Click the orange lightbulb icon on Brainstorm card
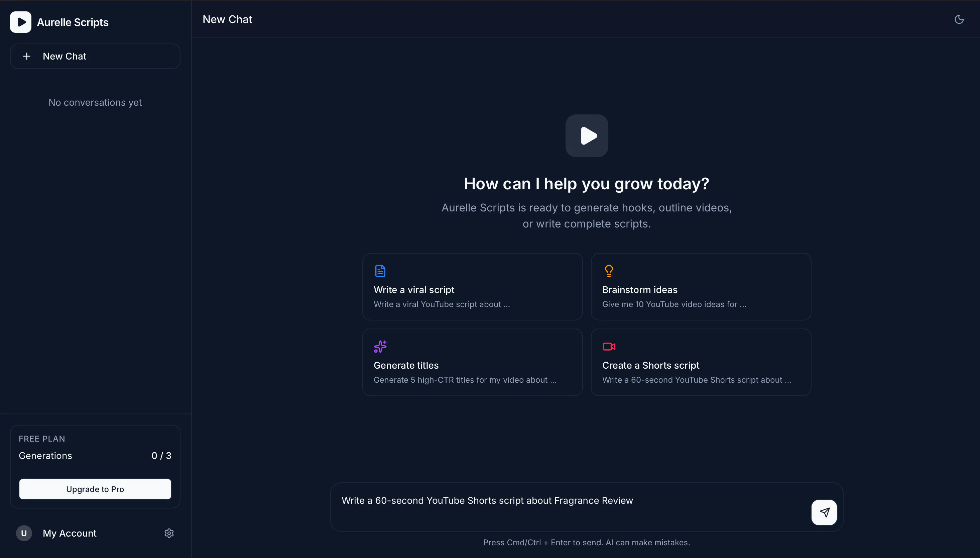The width and height of the screenshot is (980, 558). [609, 271]
